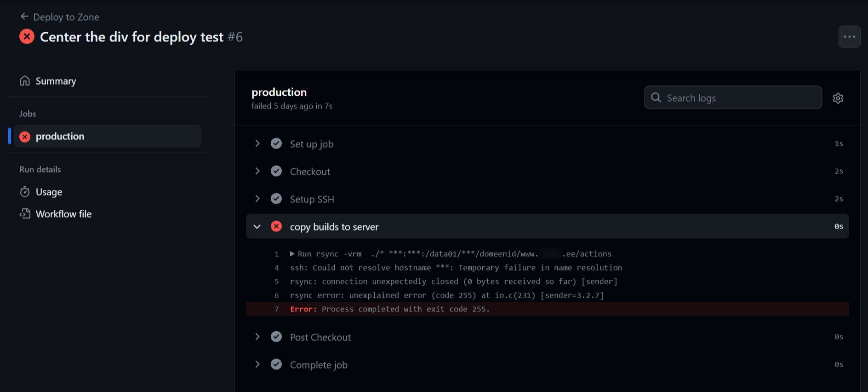Click the Workflow file icon

tap(25, 214)
